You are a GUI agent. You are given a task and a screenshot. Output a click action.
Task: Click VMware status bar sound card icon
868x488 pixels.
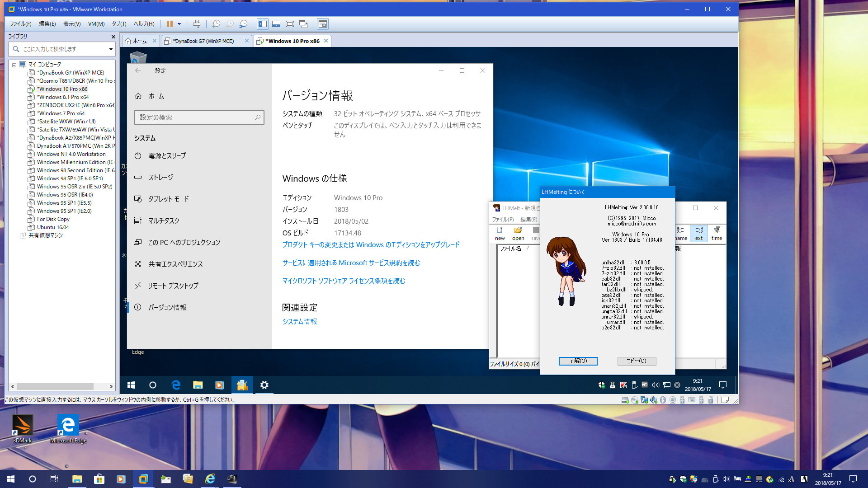[x=654, y=400]
